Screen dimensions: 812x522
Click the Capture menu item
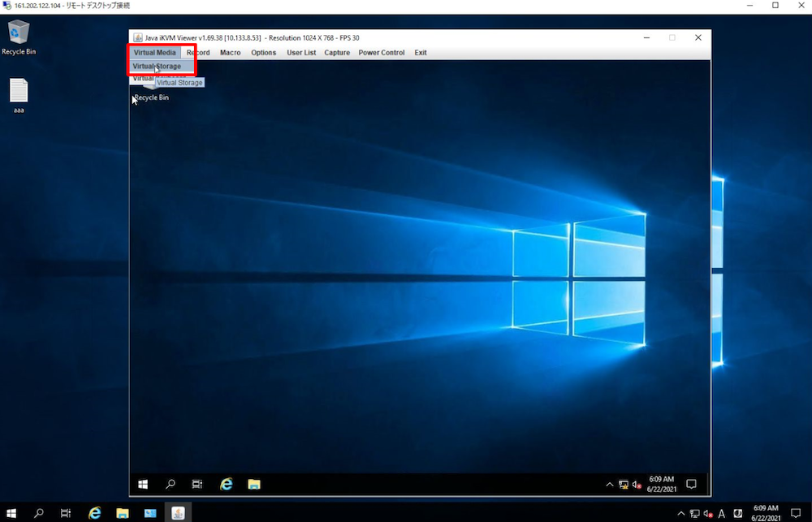(x=337, y=53)
